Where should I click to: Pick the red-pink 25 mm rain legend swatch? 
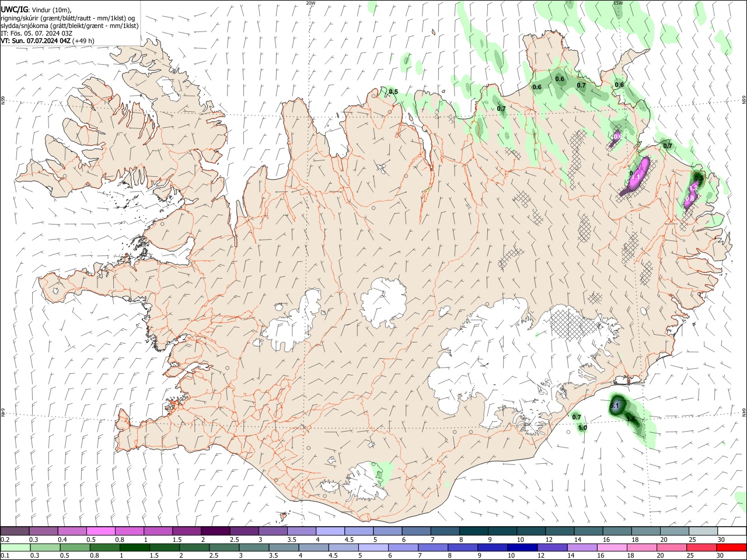click(702, 547)
